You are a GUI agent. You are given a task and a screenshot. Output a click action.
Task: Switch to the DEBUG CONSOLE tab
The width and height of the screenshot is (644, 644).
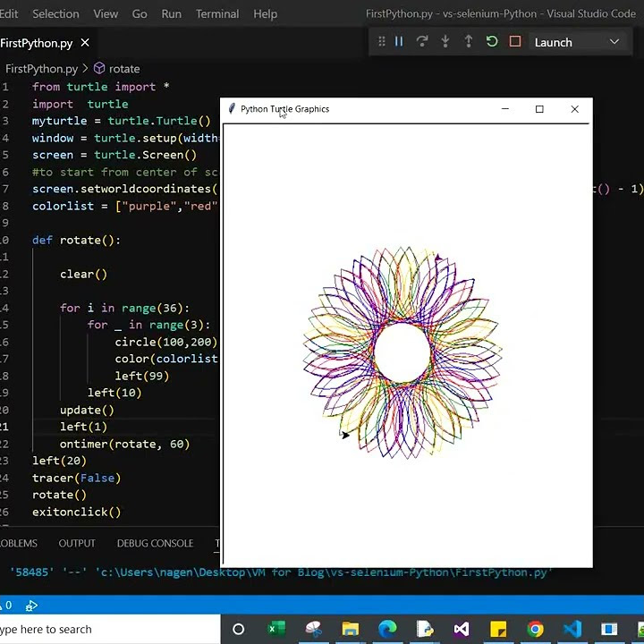[156, 543]
